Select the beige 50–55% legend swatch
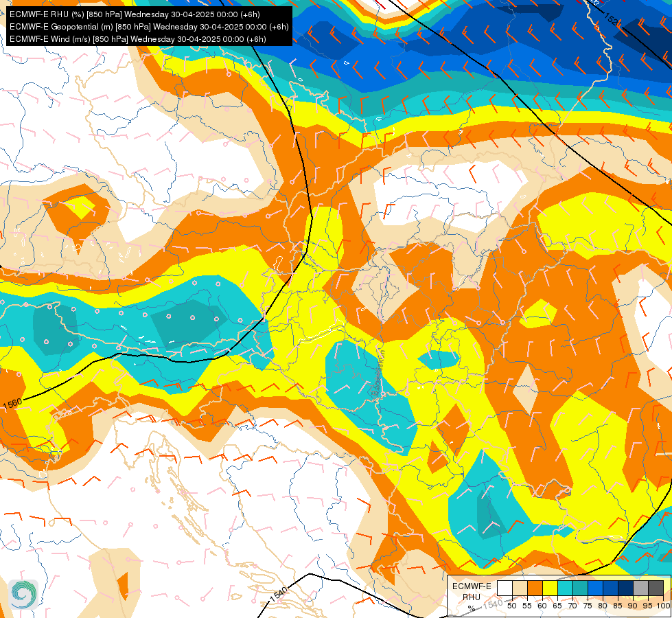The width and height of the screenshot is (672, 618). [520, 588]
